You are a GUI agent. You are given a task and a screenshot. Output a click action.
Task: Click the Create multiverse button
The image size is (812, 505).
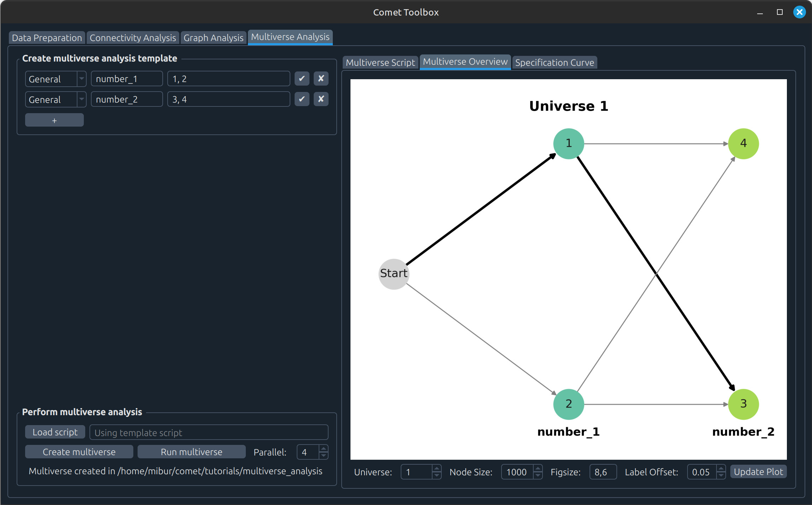click(x=79, y=452)
